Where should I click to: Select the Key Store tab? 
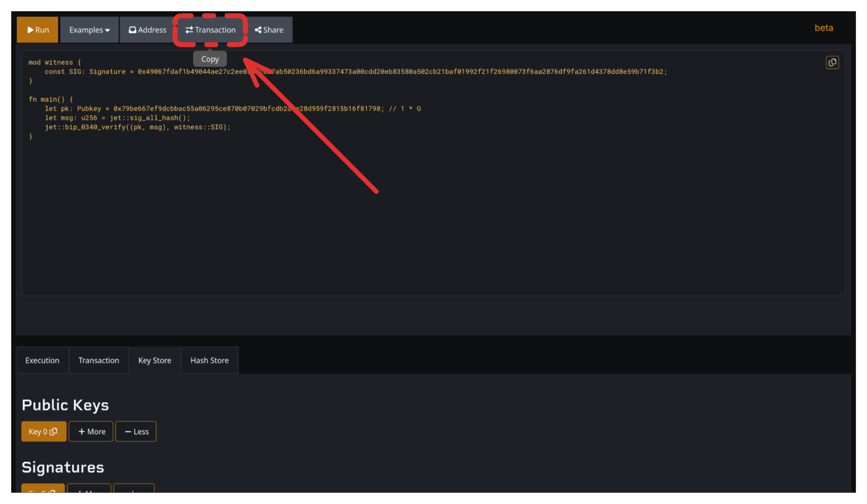(155, 360)
